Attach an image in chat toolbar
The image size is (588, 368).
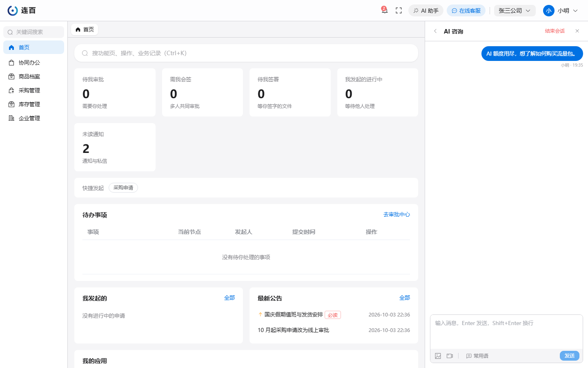tap(438, 356)
